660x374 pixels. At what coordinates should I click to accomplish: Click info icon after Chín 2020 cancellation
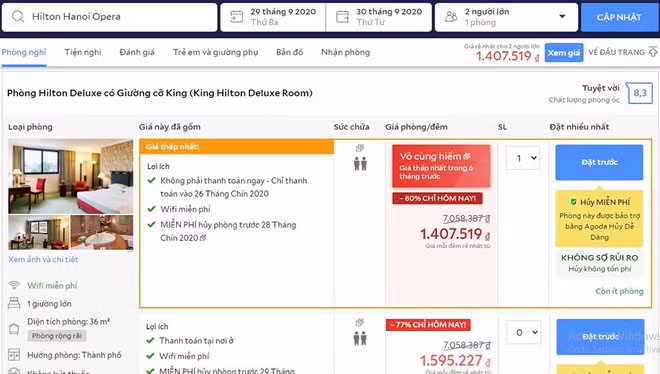pyautogui.click(x=203, y=238)
